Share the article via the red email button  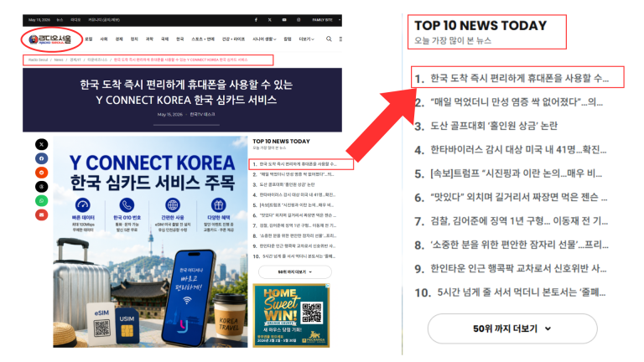point(41,215)
